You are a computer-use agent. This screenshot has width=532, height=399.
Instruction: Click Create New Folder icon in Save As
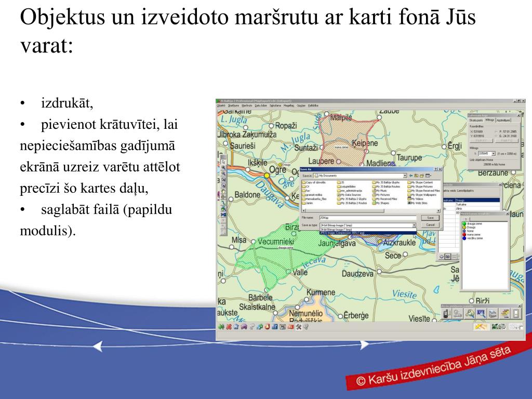point(422,176)
